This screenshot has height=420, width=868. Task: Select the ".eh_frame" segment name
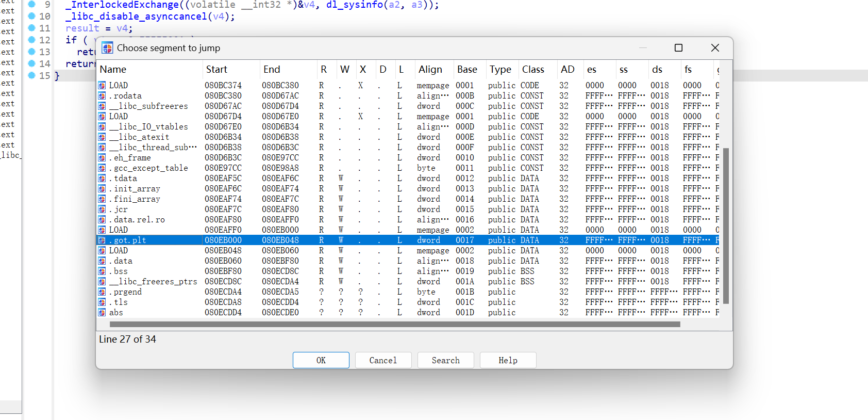tap(130, 158)
